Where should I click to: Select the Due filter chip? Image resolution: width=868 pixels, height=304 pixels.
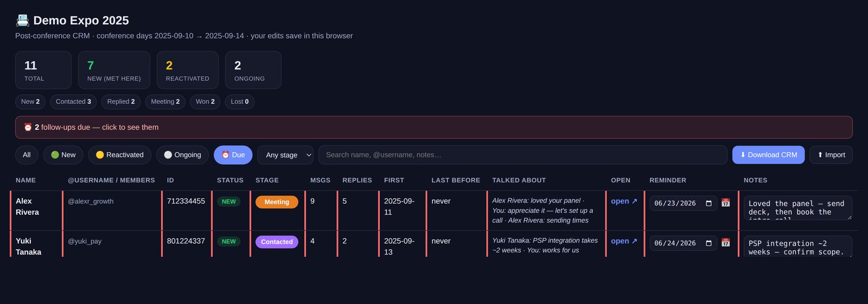click(x=233, y=155)
